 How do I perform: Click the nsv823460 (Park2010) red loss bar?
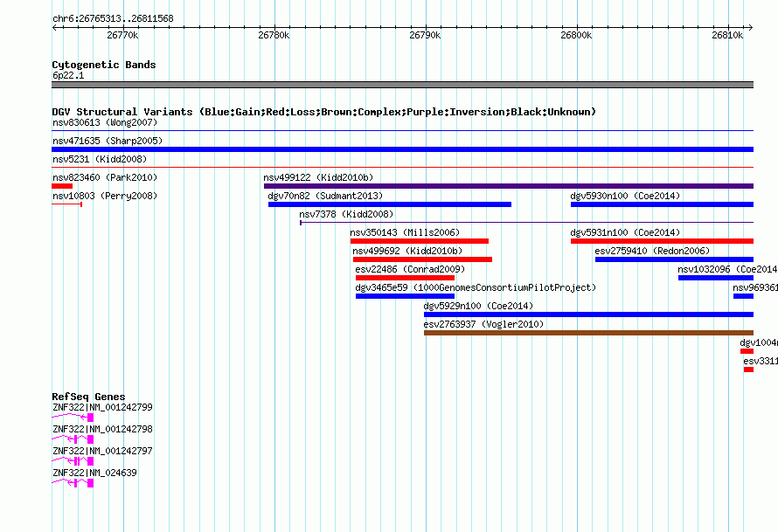[x=62, y=186]
